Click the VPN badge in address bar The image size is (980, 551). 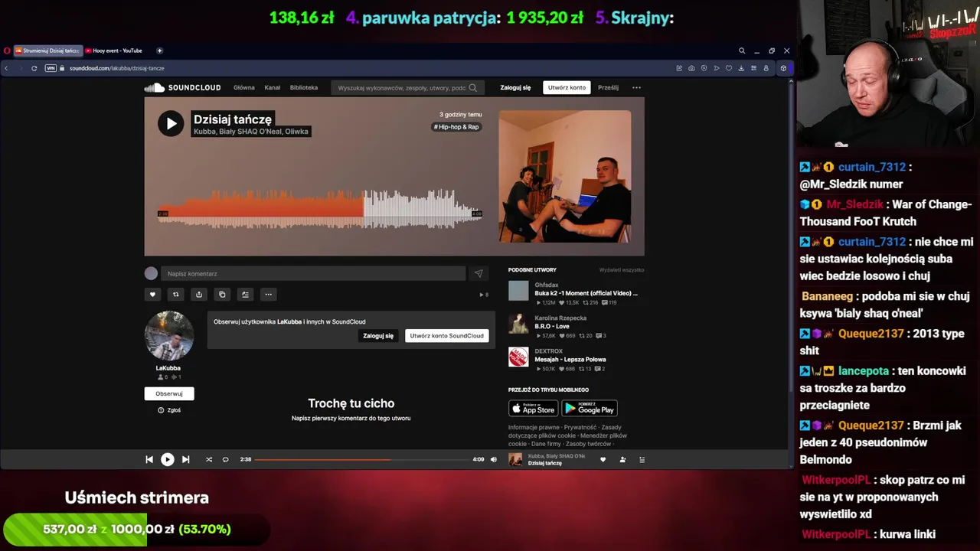[51, 68]
